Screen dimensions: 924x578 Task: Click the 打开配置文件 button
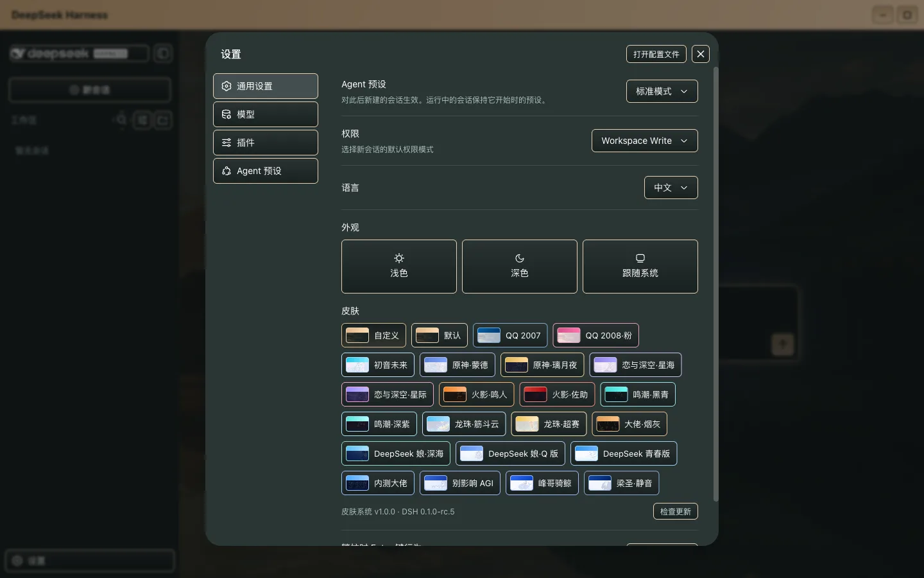pyautogui.click(x=656, y=54)
